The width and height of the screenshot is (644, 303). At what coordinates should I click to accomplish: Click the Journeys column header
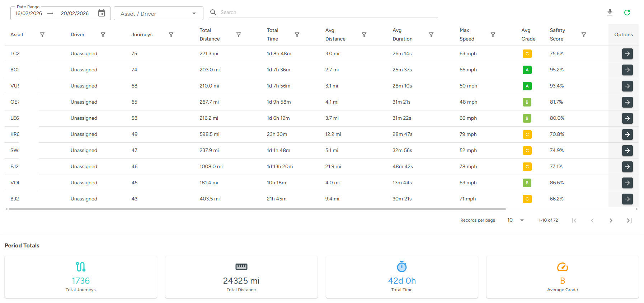pyautogui.click(x=142, y=35)
